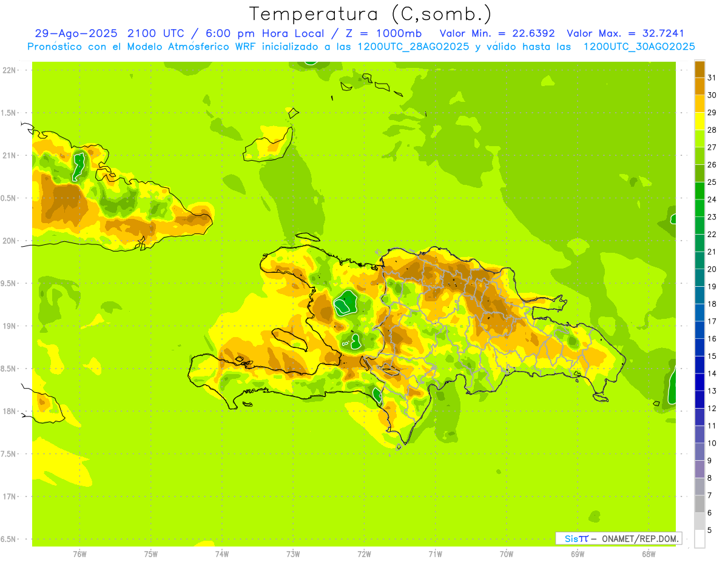This screenshot has height=562, width=728.
Task: Click the "74W" longitude axis label
Action: tap(222, 554)
